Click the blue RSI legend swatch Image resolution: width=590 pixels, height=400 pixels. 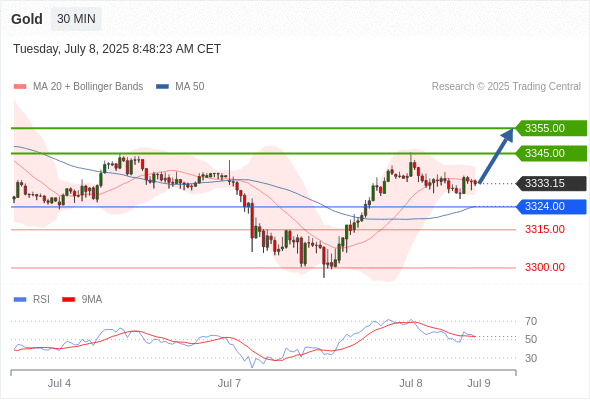(x=20, y=300)
